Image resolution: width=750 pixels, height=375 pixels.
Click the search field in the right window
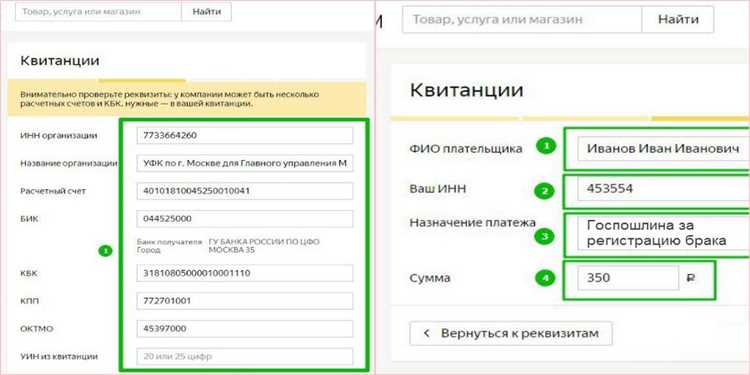click(522, 20)
